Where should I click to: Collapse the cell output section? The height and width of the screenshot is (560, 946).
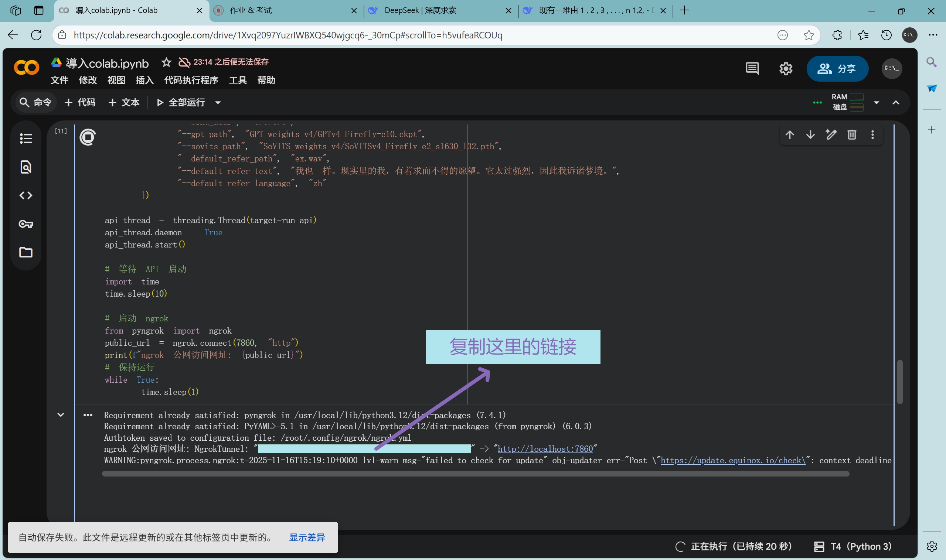pos(60,415)
